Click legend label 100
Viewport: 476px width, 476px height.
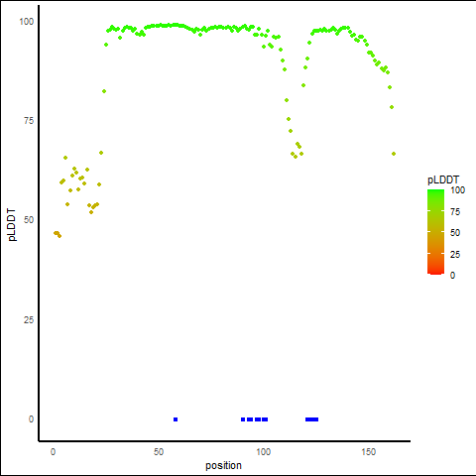[x=457, y=190]
